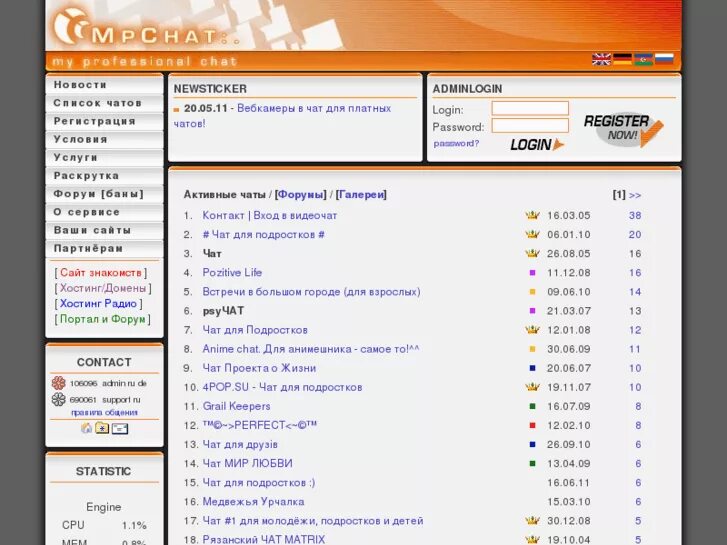Click crown icon in the 26.08.05 row
Viewport: 727px width, 545px height.
pos(532,253)
